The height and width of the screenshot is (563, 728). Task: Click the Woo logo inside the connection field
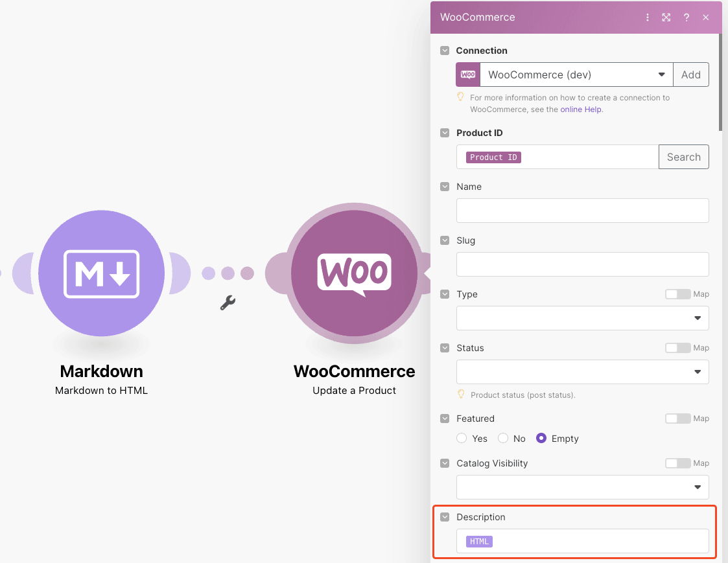pyautogui.click(x=467, y=75)
